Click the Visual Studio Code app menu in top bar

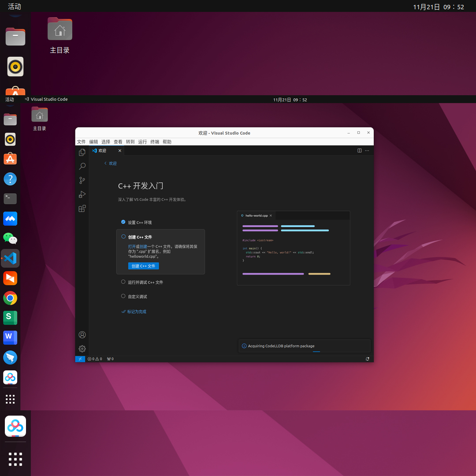pyautogui.click(x=46, y=99)
